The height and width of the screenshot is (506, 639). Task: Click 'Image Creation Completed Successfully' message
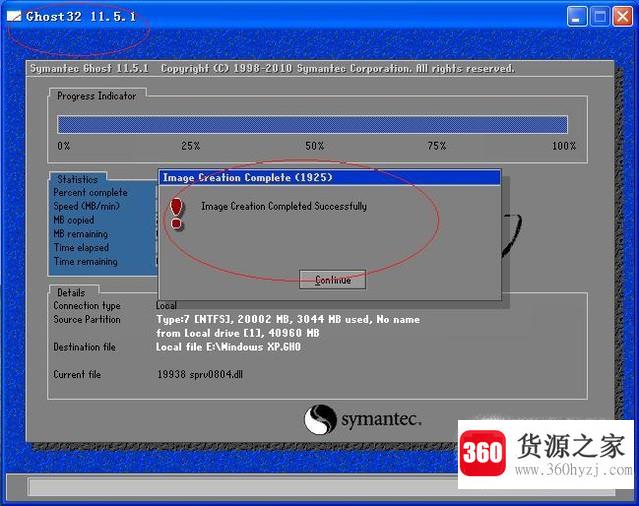tap(284, 206)
